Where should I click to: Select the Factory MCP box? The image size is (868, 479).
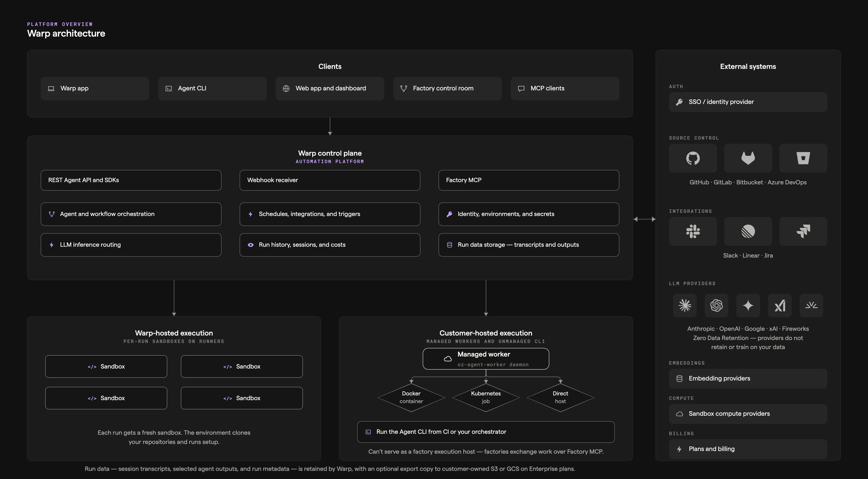pos(528,180)
